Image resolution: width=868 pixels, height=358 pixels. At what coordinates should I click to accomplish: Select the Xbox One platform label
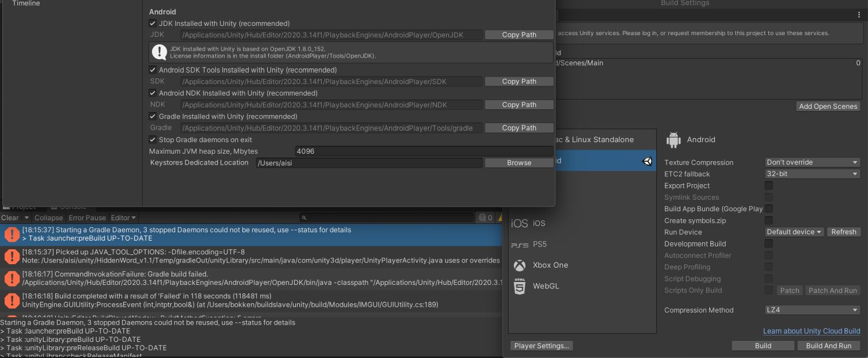tap(550, 265)
